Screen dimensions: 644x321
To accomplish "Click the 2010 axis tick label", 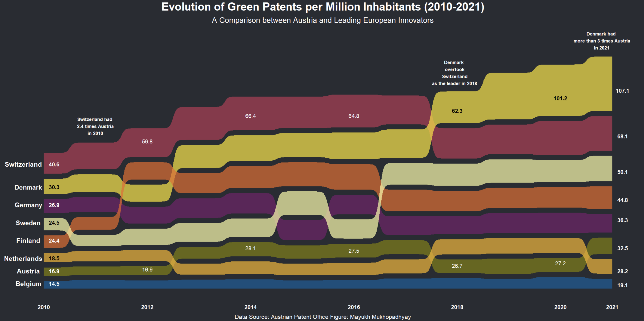I will (44, 307).
